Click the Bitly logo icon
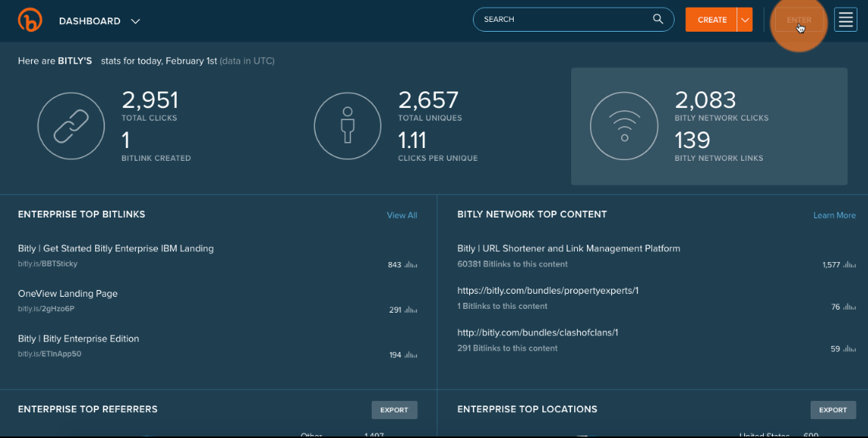The width and height of the screenshot is (868, 438). tap(30, 20)
